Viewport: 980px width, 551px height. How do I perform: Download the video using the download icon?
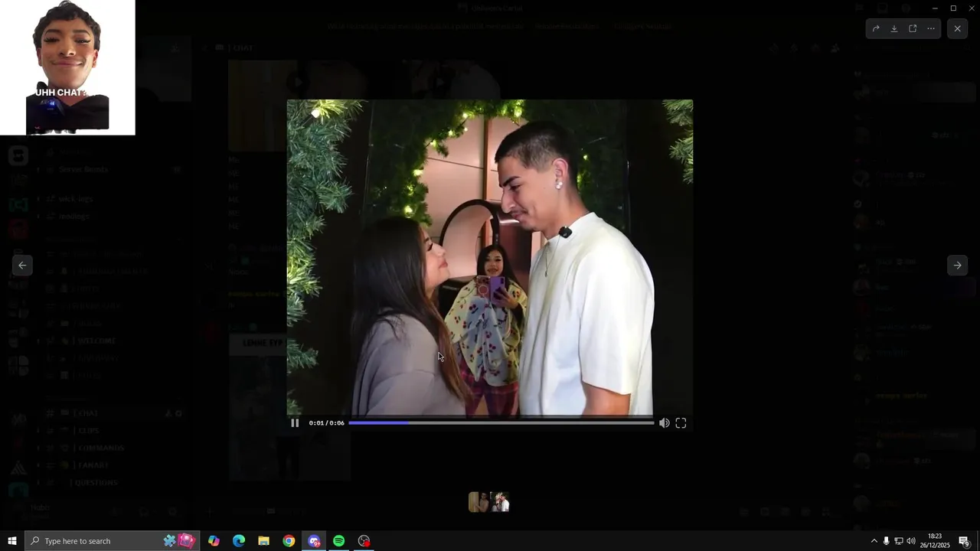coord(894,28)
